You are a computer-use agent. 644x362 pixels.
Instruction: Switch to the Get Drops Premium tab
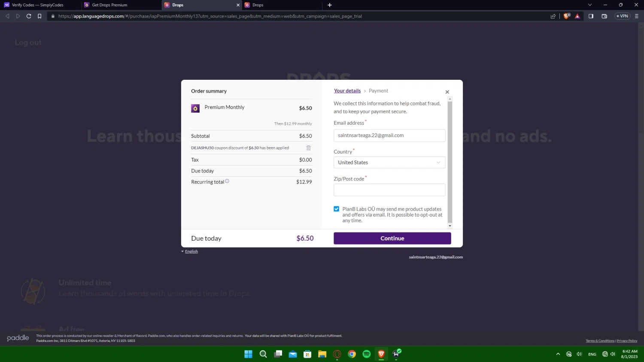click(x=122, y=5)
